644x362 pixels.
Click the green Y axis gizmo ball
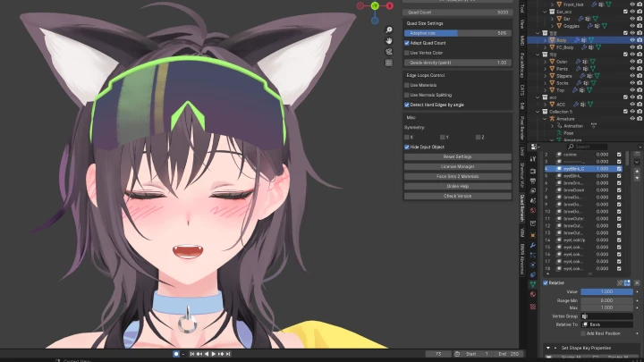pyautogui.click(x=375, y=5)
